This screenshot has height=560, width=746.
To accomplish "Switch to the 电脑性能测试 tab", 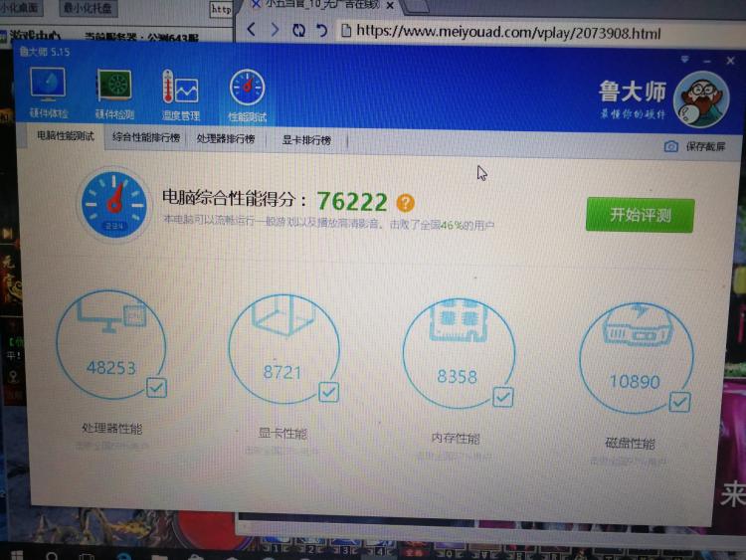I will [x=66, y=136].
